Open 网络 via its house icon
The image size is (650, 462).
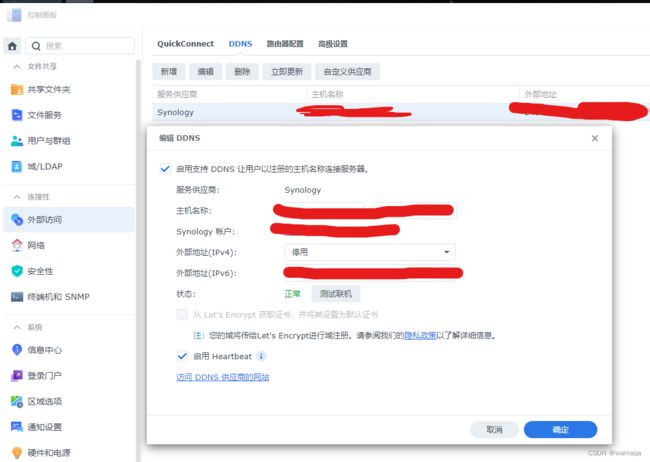pyautogui.click(x=17, y=245)
